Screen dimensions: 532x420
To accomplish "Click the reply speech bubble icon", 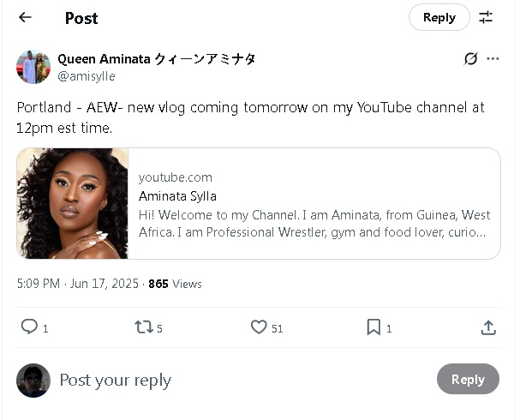I will pyautogui.click(x=29, y=327).
